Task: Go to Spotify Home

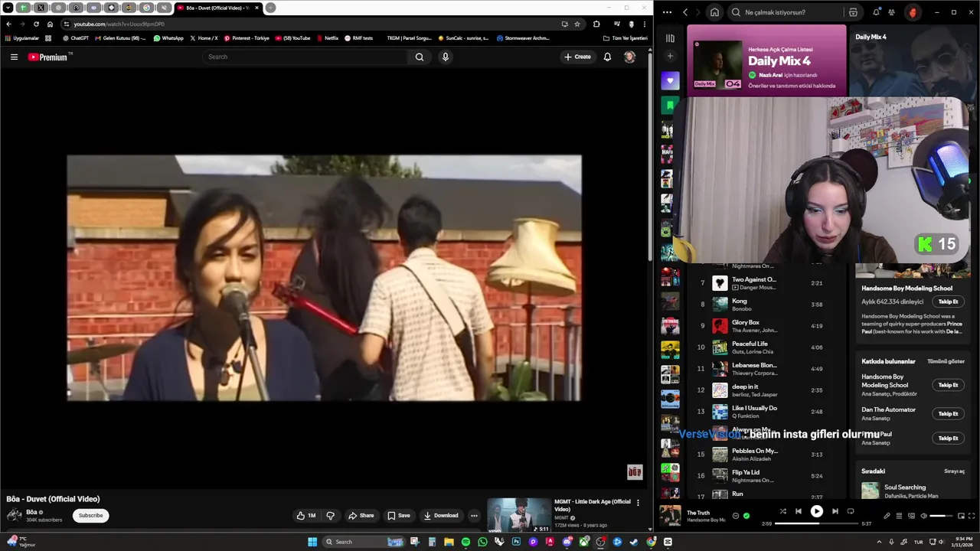Action: (x=714, y=12)
